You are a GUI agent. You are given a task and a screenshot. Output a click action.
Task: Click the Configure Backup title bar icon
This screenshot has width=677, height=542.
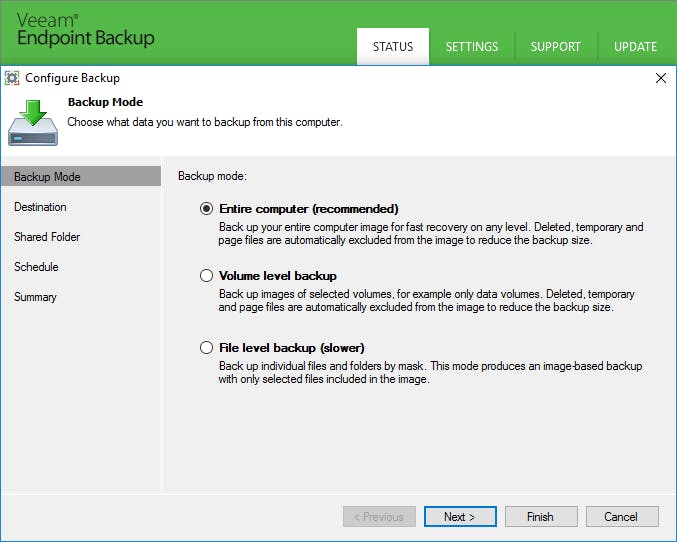(x=12, y=78)
